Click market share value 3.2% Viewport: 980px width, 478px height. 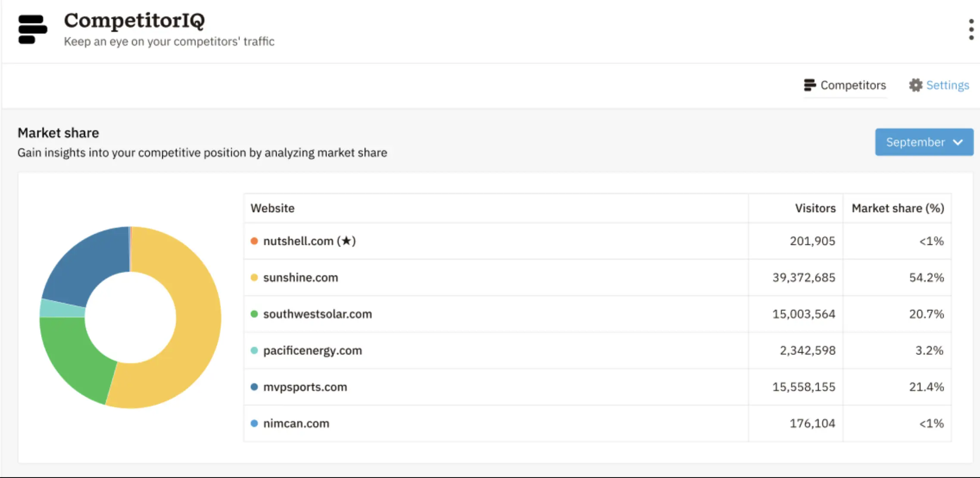point(930,350)
